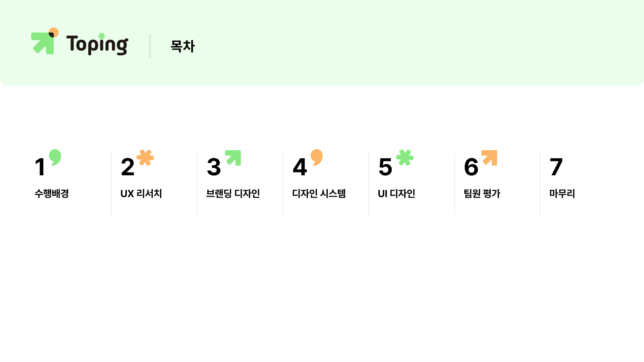This screenshot has width=644, height=362.
Task: Go to the 브랜딩 디자인 section
Action: tap(233, 193)
